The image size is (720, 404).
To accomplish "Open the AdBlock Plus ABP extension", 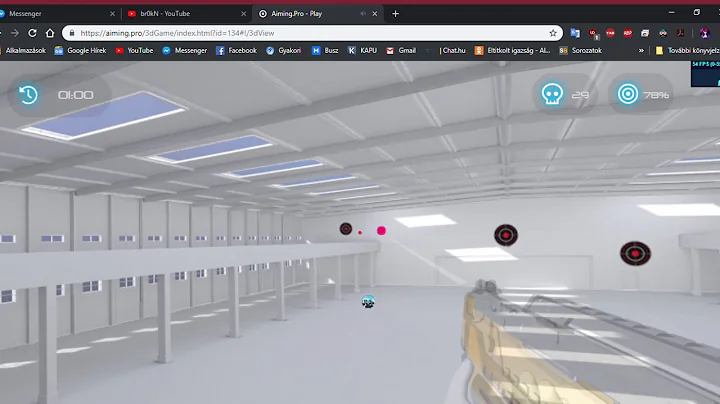I will tap(628, 33).
